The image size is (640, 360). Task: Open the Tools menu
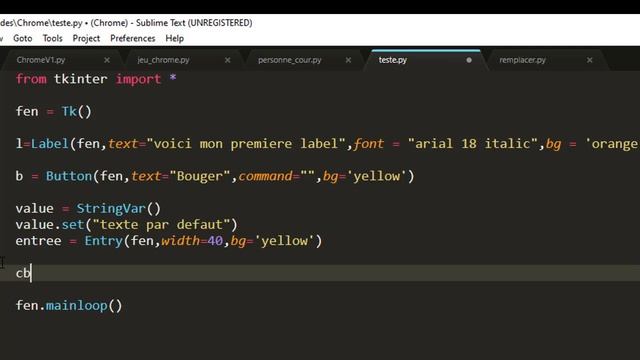point(53,38)
